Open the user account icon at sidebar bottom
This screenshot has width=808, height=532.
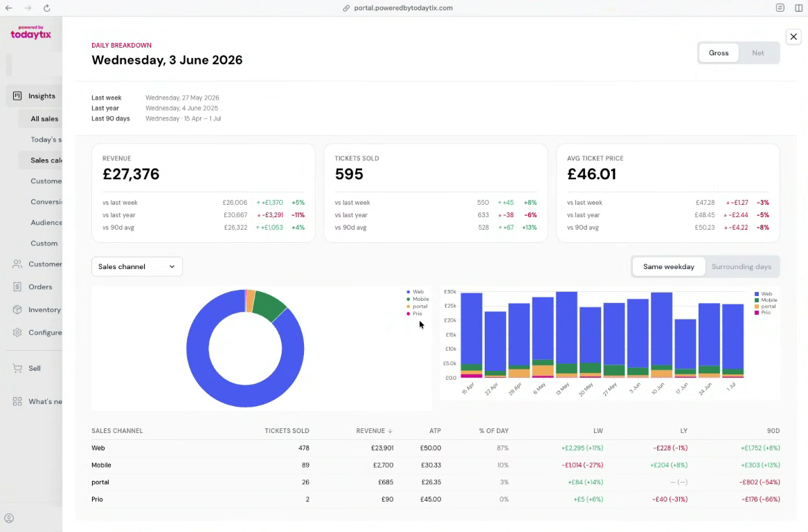click(x=9, y=518)
